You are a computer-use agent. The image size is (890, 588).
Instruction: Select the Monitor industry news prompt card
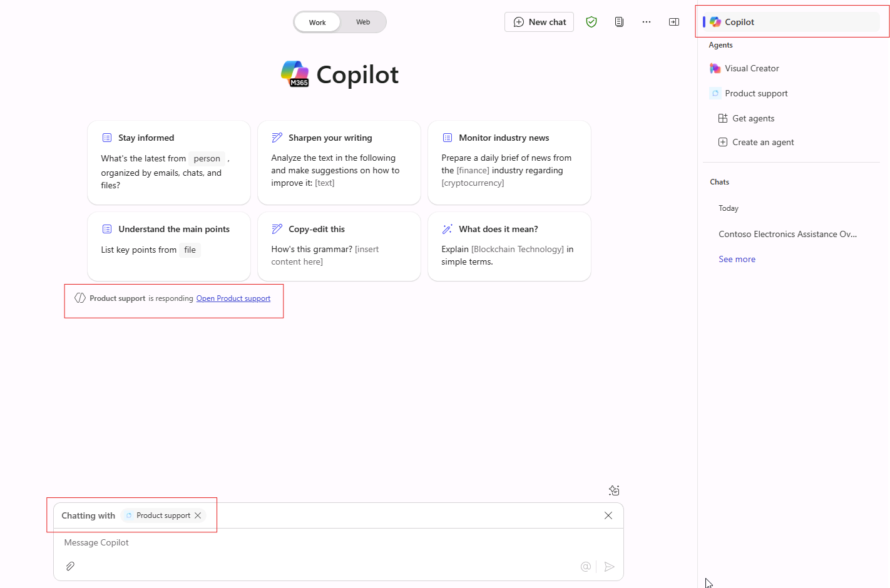point(509,163)
